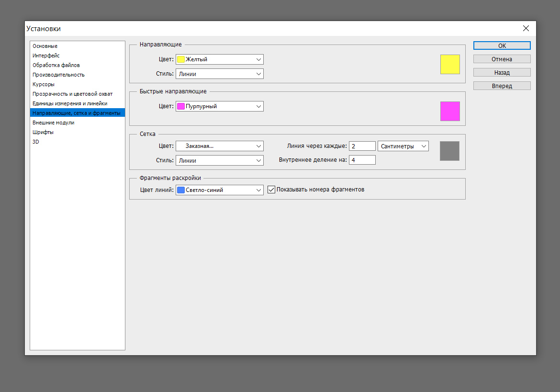Click the 'Вперед' button
Screen dimensions: 560x392
click(x=502, y=86)
